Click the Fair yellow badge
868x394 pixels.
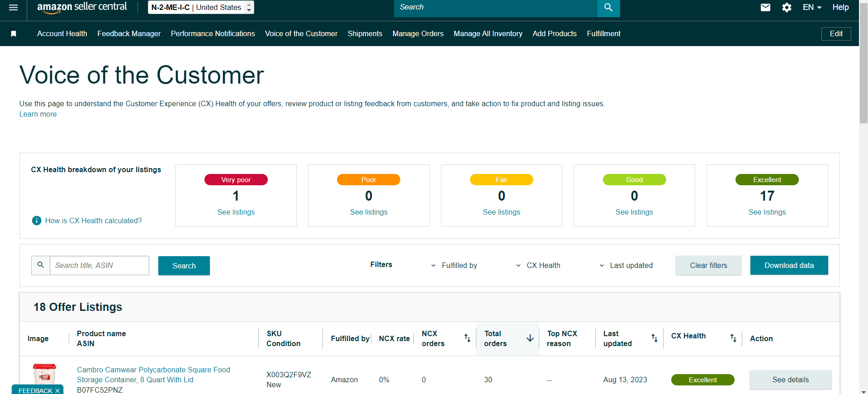(502, 180)
